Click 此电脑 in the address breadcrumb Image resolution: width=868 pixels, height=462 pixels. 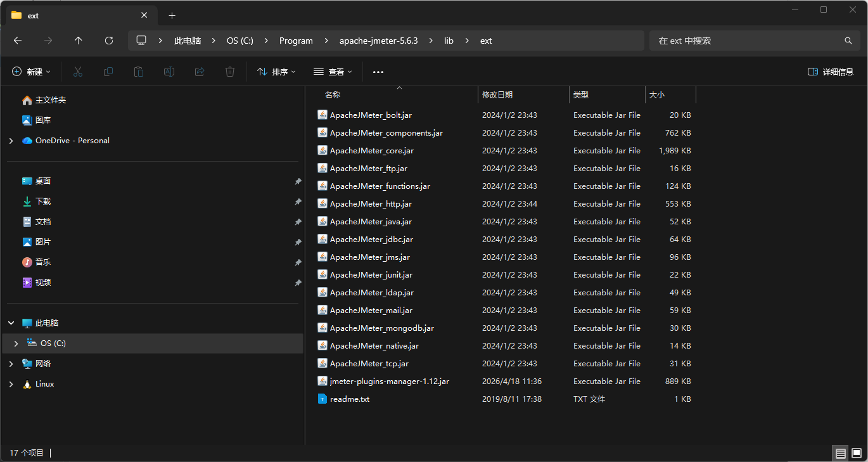tap(188, 41)
